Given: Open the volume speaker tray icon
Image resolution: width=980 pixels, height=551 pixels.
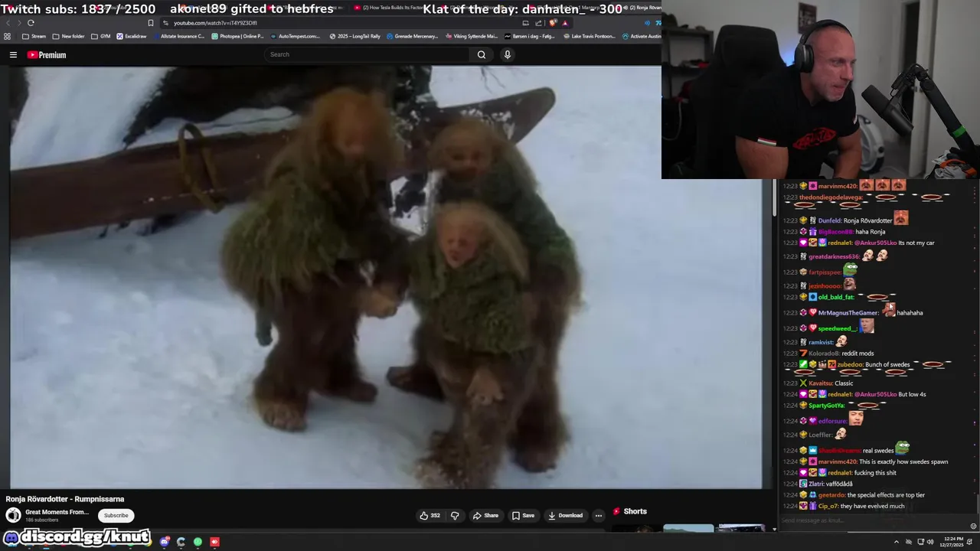Looking at the screenshot, I should (x=930, y=542).
